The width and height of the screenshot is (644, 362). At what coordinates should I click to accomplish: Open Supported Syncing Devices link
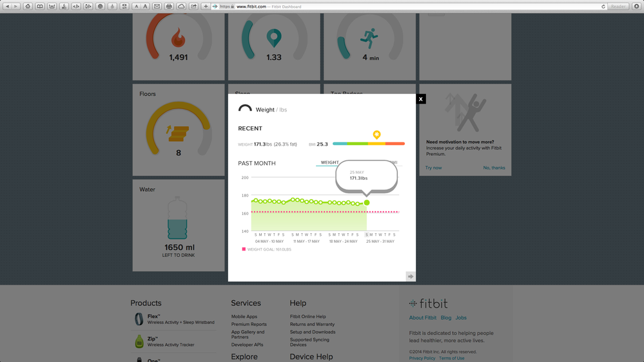(309, 342)
